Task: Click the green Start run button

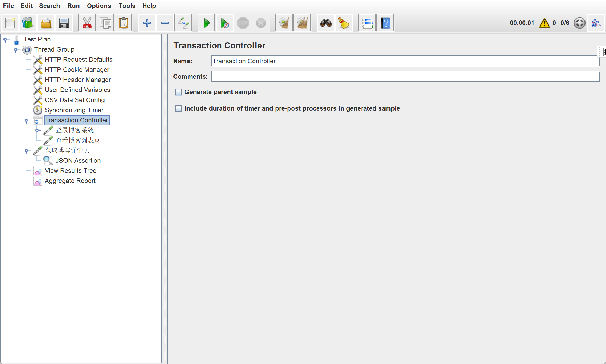Action: (206, 23)
